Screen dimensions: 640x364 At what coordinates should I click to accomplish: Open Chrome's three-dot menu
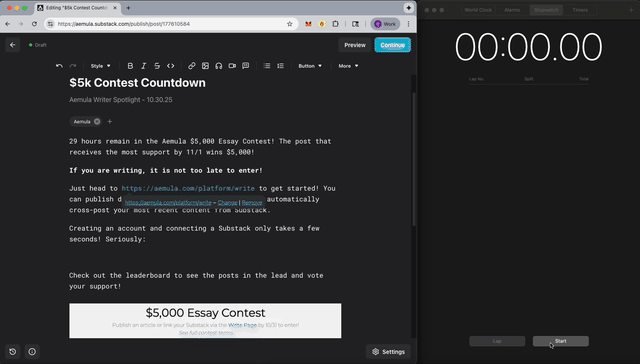click(x=408, y=24)
